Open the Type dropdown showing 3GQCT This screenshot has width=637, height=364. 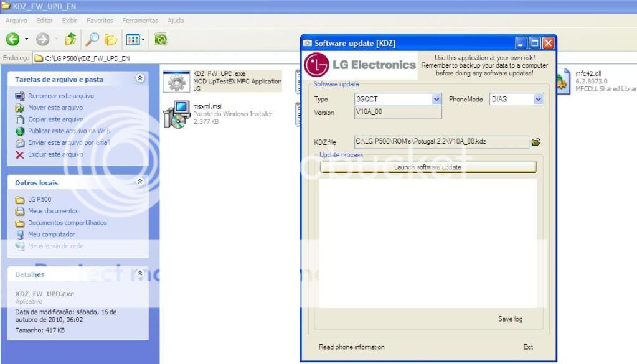click(398, 99)
